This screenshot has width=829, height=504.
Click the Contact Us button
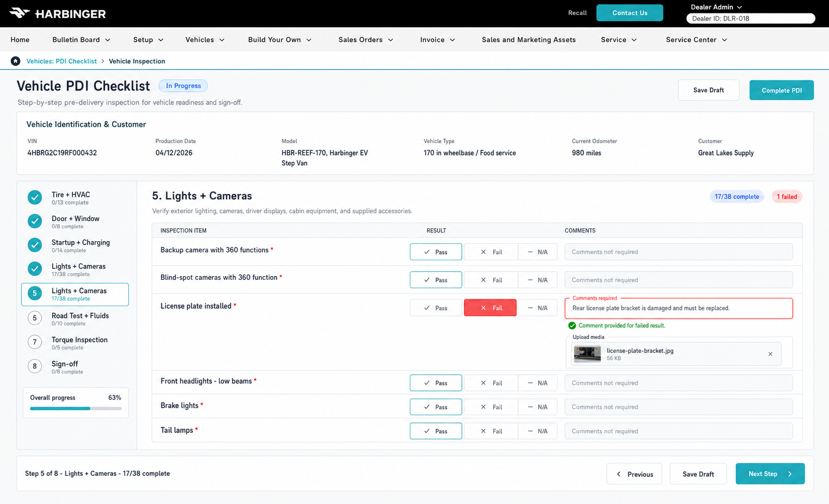pos(629,13)
